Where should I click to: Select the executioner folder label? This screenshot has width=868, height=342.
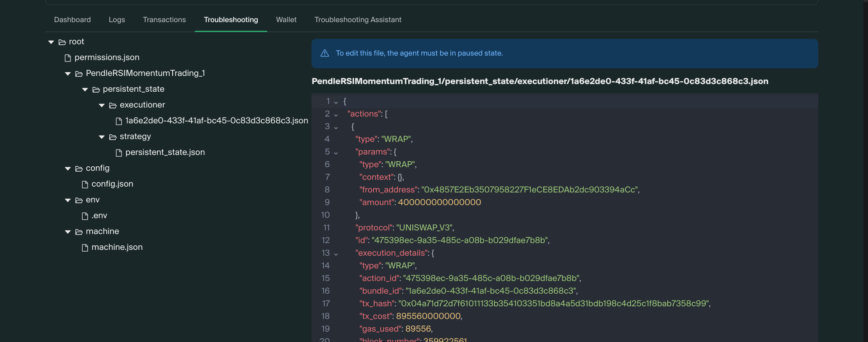tap(142, 105)
